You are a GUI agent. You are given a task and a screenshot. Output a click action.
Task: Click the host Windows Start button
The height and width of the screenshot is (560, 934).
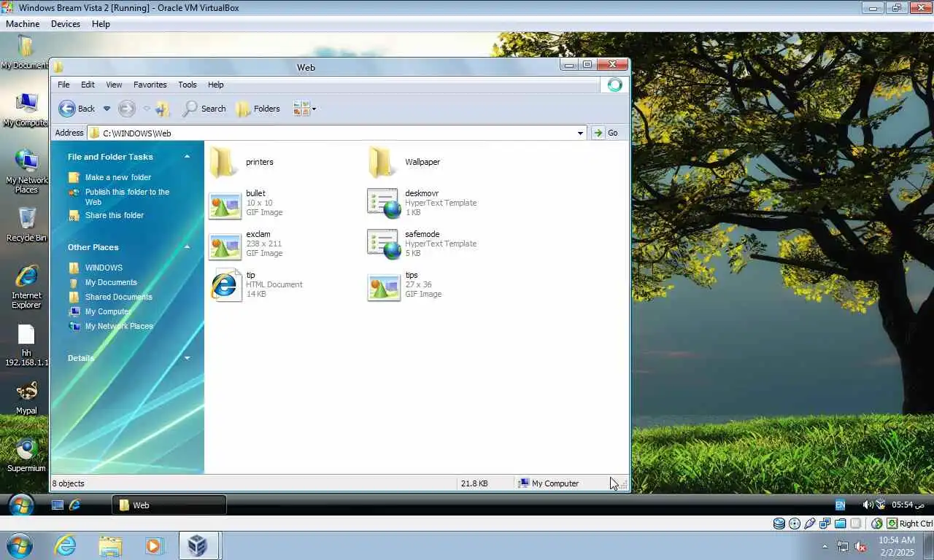tap(20, 545)
